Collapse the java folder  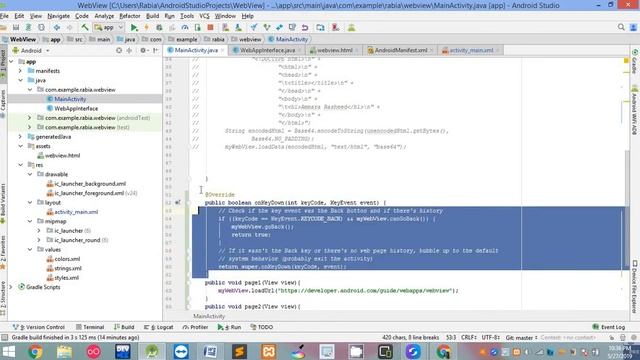click(x=20, y=80)
